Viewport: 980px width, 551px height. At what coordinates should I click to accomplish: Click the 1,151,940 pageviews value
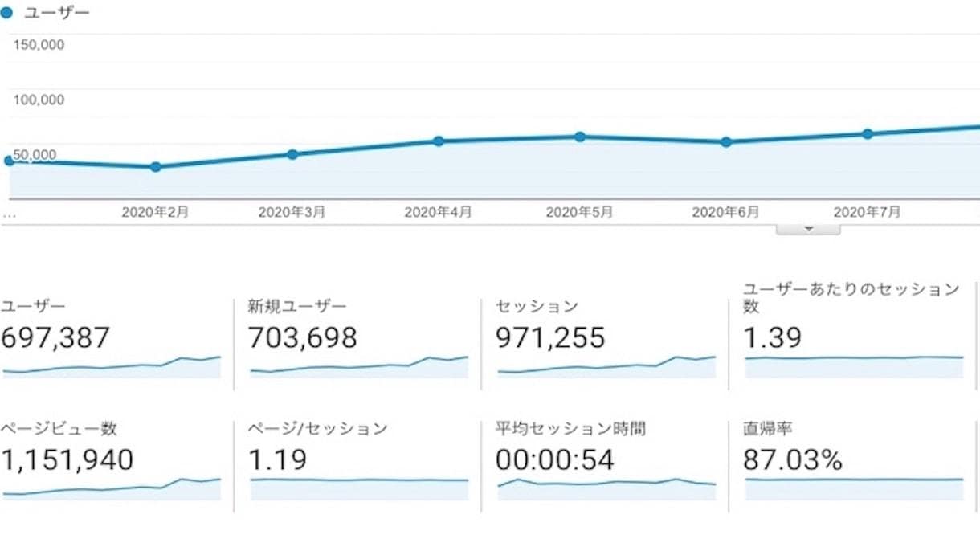tap(67, 460)
